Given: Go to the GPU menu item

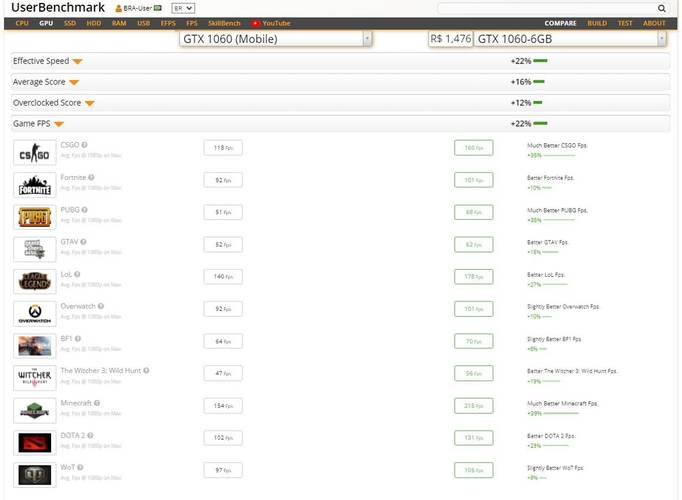Looking at the screenshot, I should (x=46, y=23).
